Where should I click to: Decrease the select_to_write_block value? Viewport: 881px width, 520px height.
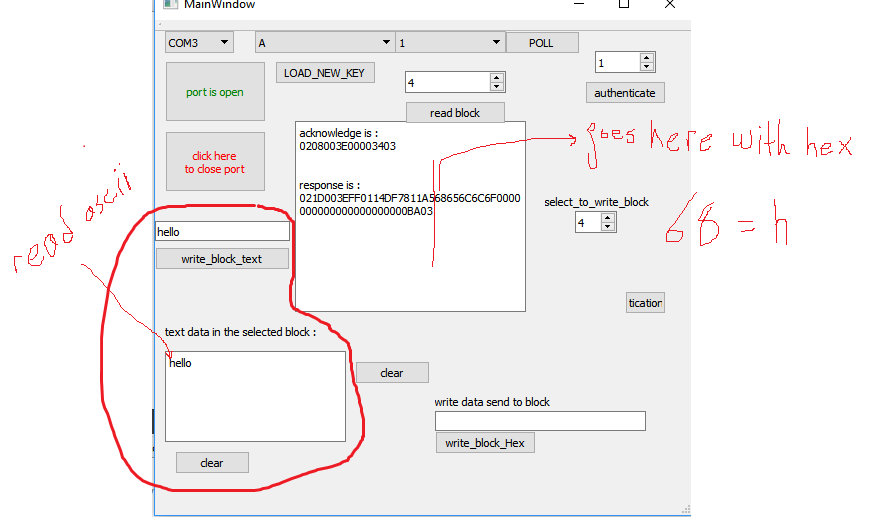pyautogui.click(x=608, y=227)
